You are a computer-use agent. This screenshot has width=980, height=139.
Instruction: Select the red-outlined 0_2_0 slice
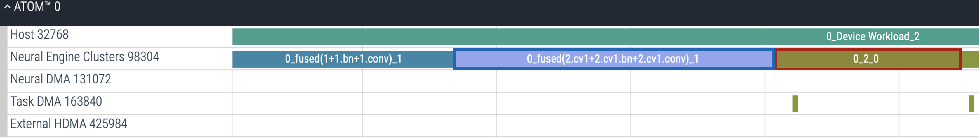pos(868,59)
